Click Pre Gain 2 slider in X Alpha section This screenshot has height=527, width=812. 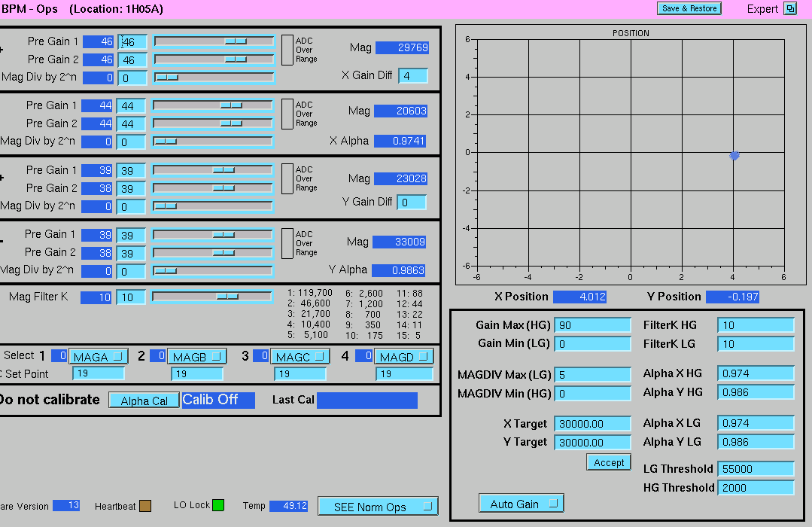pyautogui.click(x=212, y=123)
